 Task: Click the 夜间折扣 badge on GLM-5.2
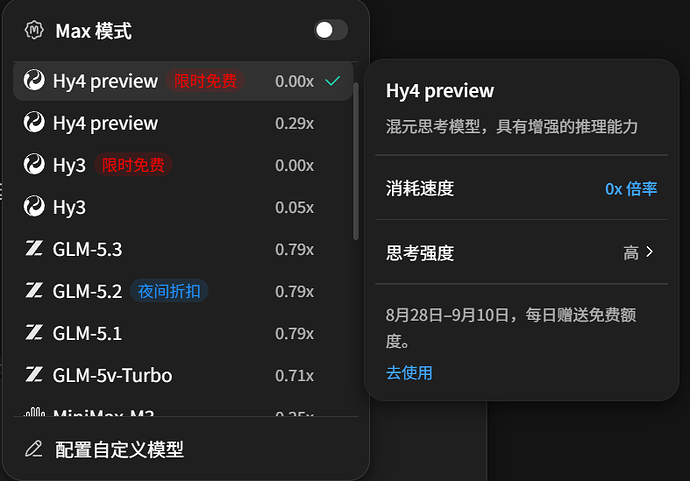tap(169, 291)
